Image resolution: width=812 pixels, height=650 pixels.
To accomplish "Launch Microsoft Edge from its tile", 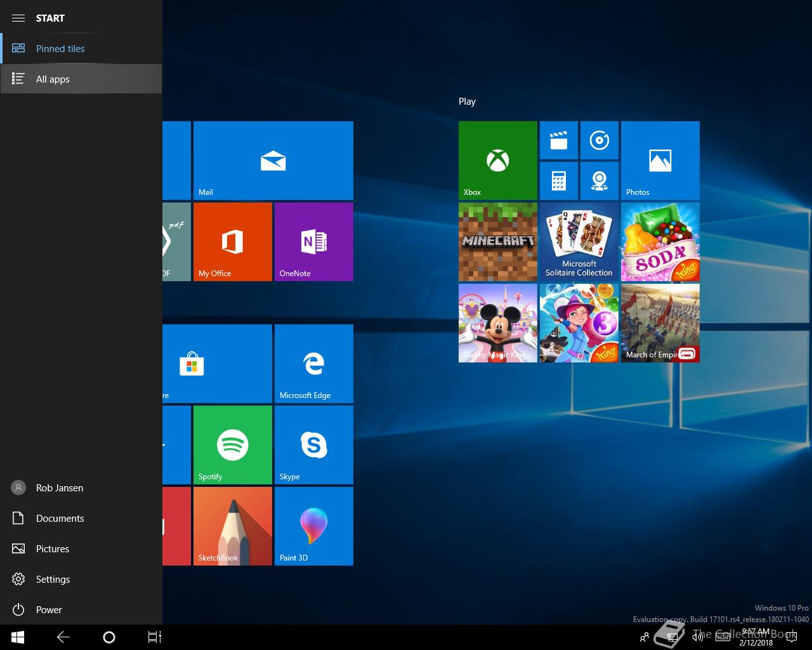I will click(314, 364).
